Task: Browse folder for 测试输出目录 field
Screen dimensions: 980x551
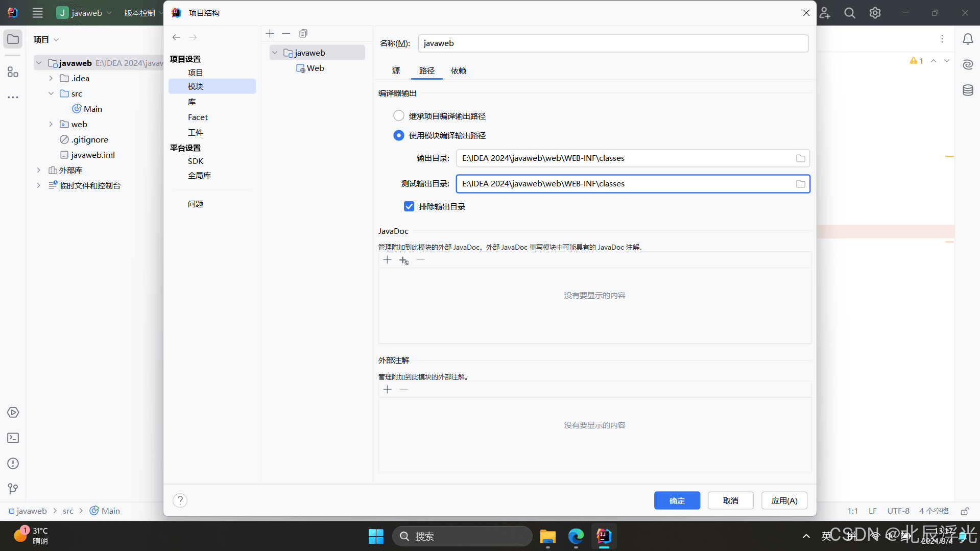Action: pos(800,184)
